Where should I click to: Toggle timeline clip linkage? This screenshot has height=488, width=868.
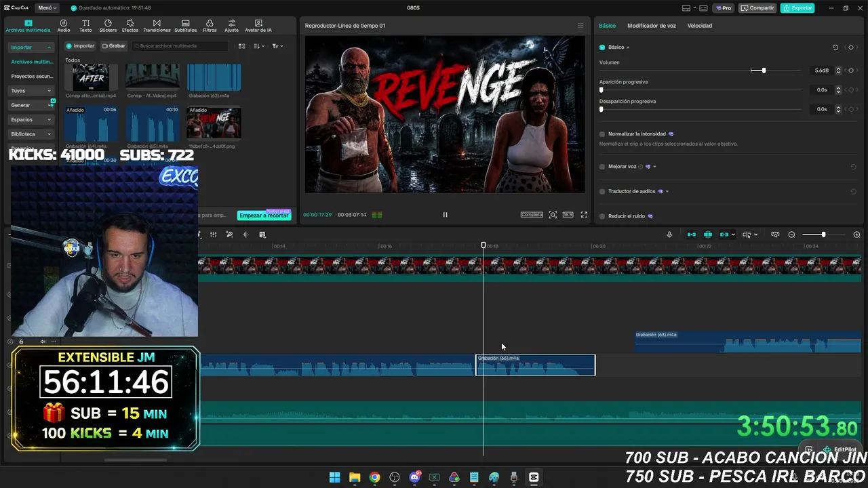(x=724, y=235)
